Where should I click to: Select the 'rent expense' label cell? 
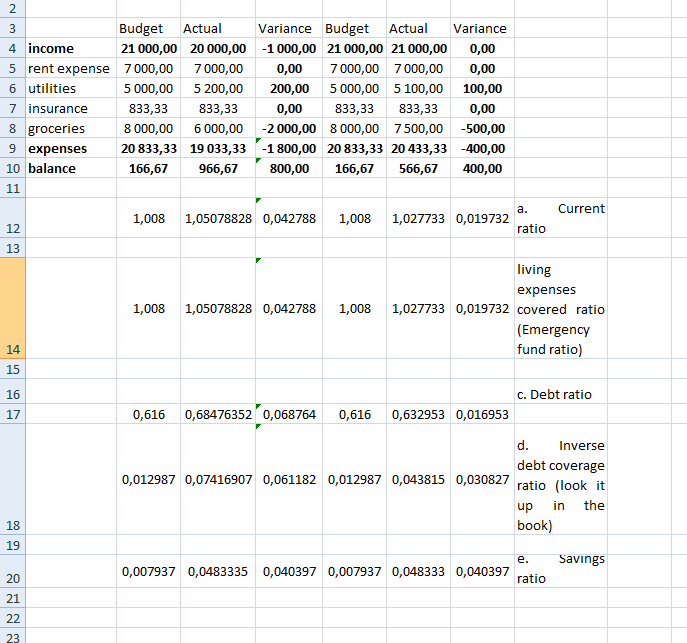[68, 68]
